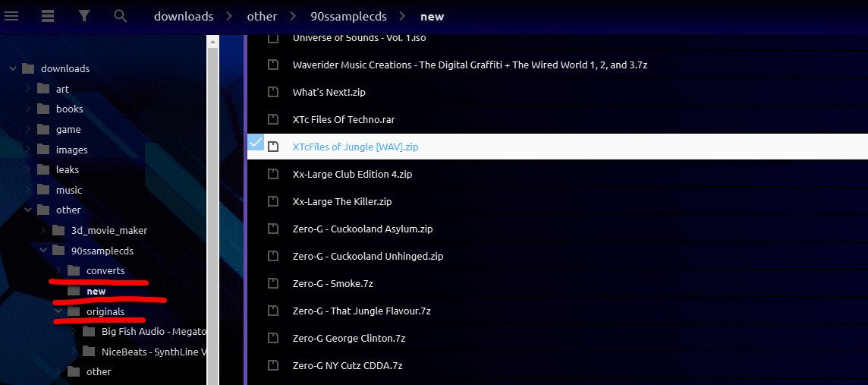Open the originals folder
The height and width of the screenshot is (385, 868).
pyautogui.click(x=105, y=311)
